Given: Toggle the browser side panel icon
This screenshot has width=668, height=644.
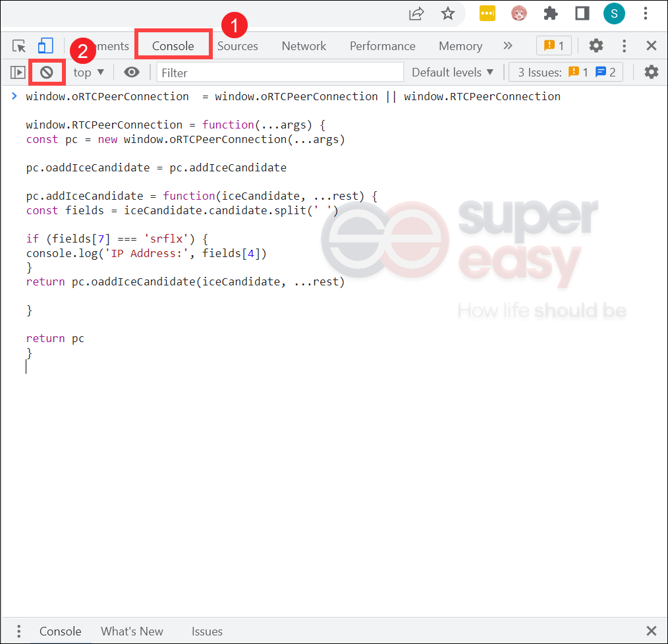Looking at the screenshot, I should 582,14.
